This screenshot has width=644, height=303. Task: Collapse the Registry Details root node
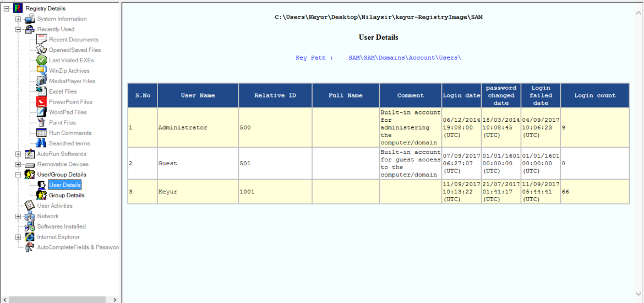click(6, 8)
